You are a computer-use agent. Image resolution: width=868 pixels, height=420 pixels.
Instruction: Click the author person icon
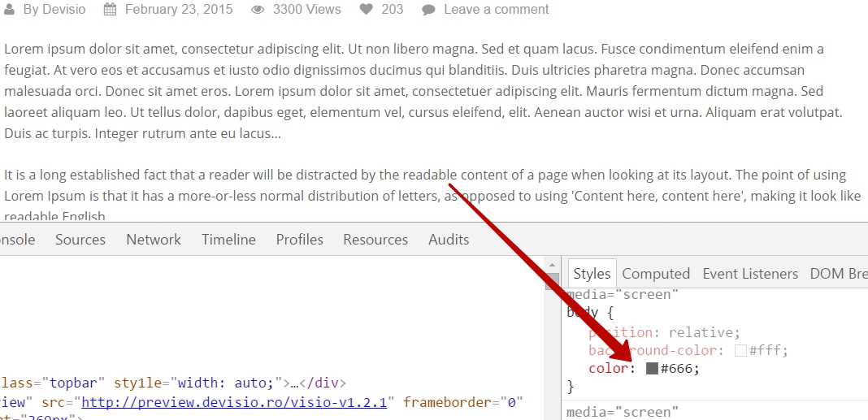click(x=9, y=10)
